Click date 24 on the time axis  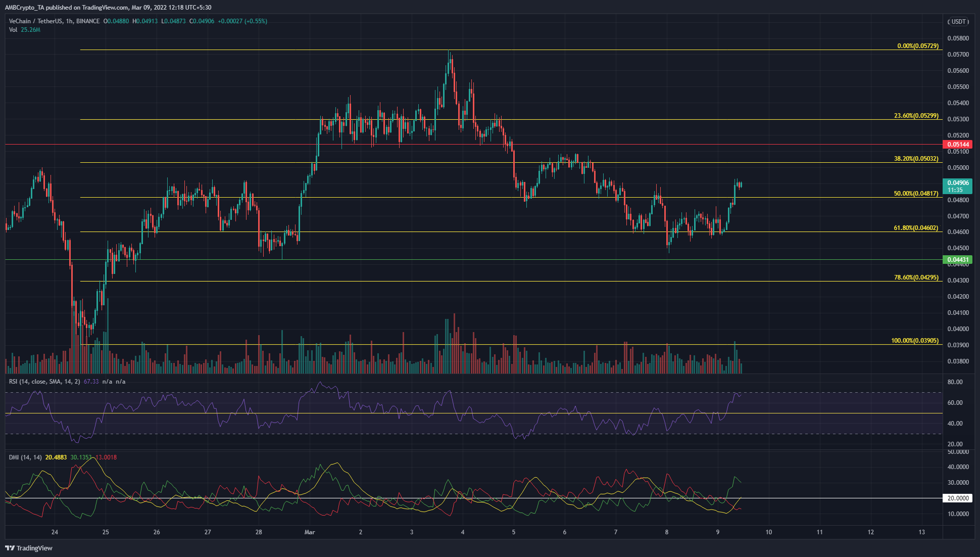(x=55, y=532)
